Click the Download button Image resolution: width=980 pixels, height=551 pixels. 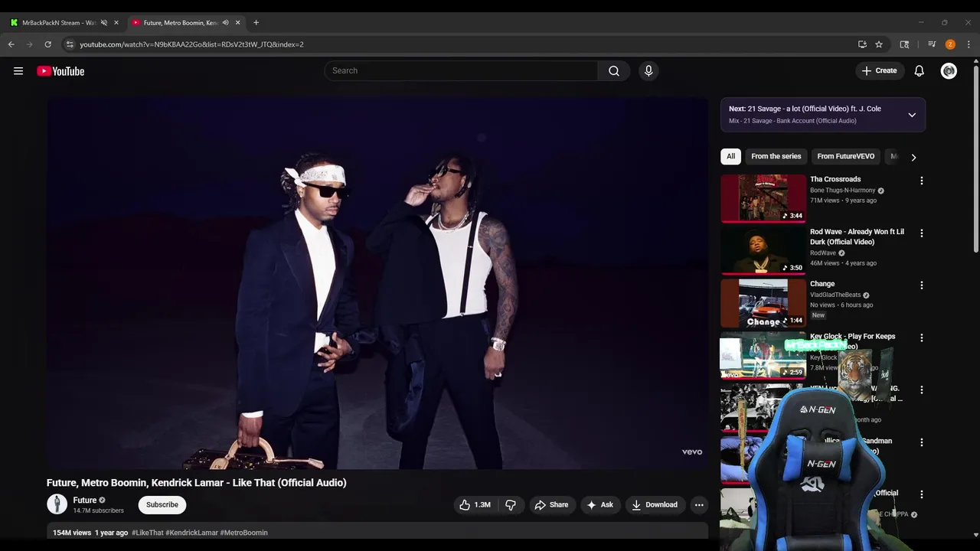[655, 505]
